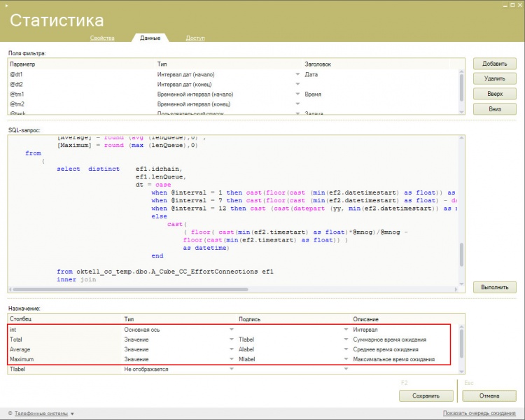Save changes with Сохранить button
Screen dimensions: 525x420
click(x=426, y=396)
